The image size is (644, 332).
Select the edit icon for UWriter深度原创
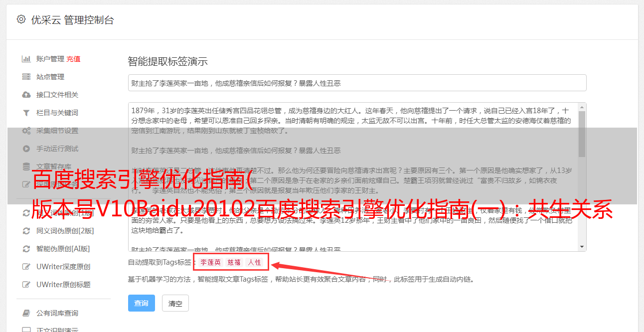[x=26, y=267]
